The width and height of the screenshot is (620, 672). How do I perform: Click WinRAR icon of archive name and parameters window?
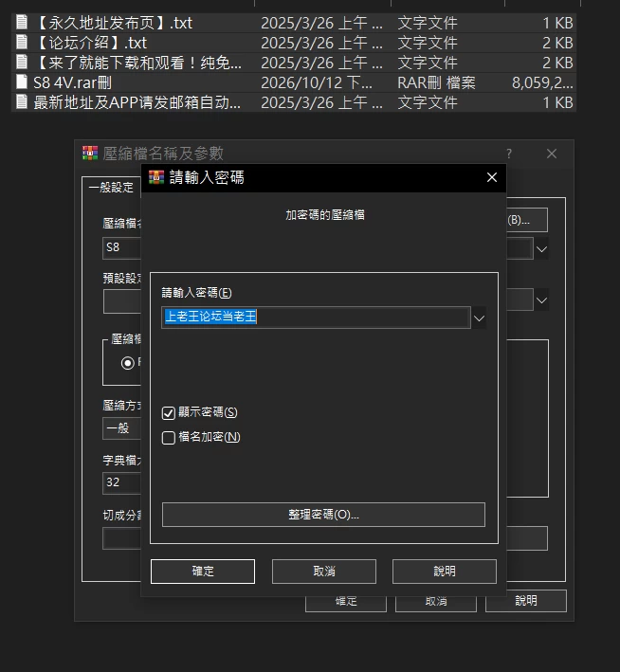(90, 153)
